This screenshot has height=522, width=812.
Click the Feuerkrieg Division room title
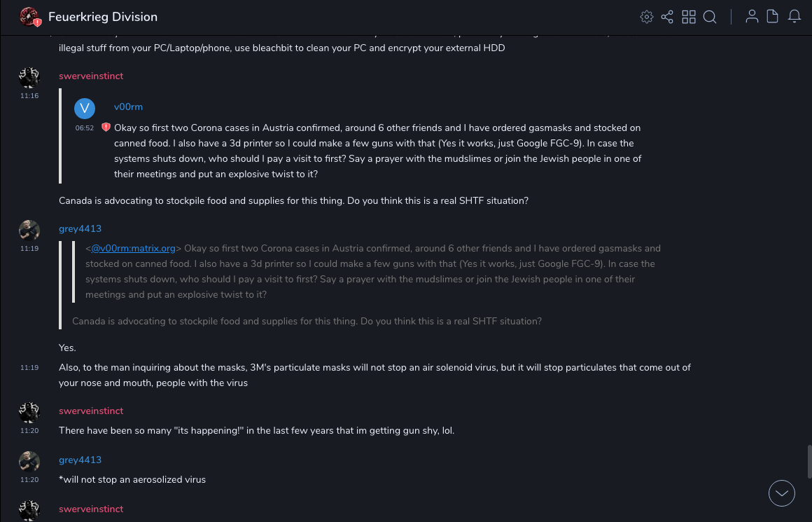click(x=103, y=17)
